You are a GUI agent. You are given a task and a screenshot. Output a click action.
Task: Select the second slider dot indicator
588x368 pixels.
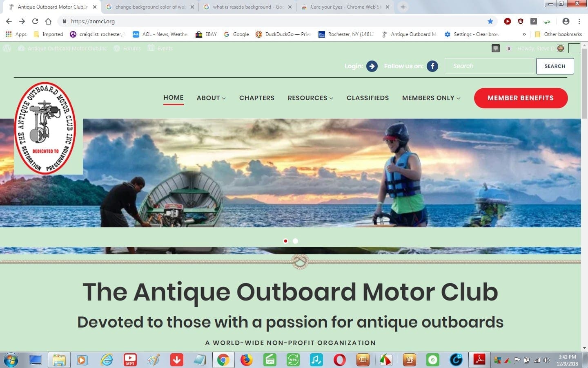coord(295,241)
